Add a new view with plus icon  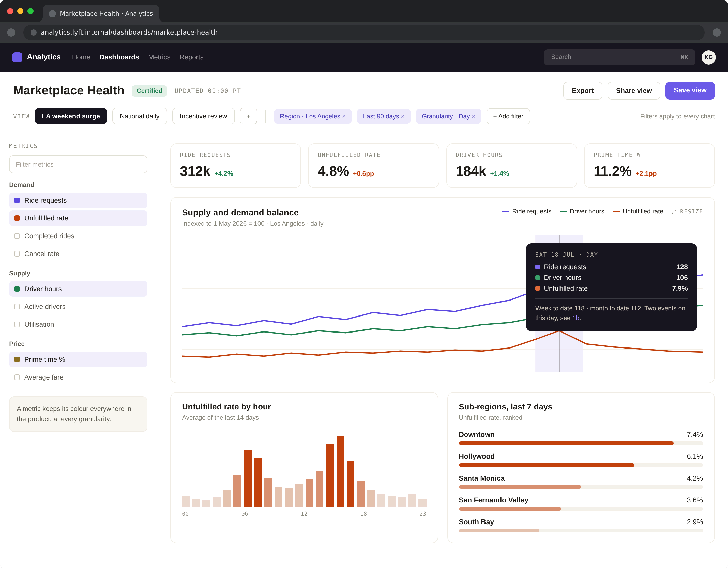[248, 116]
